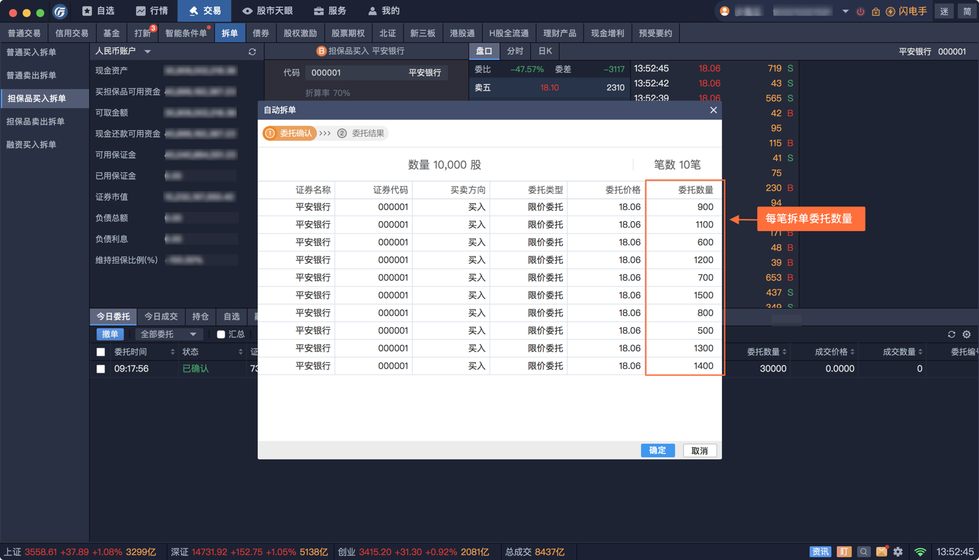
Task: Open the 港股通 tab
Action: pos(462,33)
